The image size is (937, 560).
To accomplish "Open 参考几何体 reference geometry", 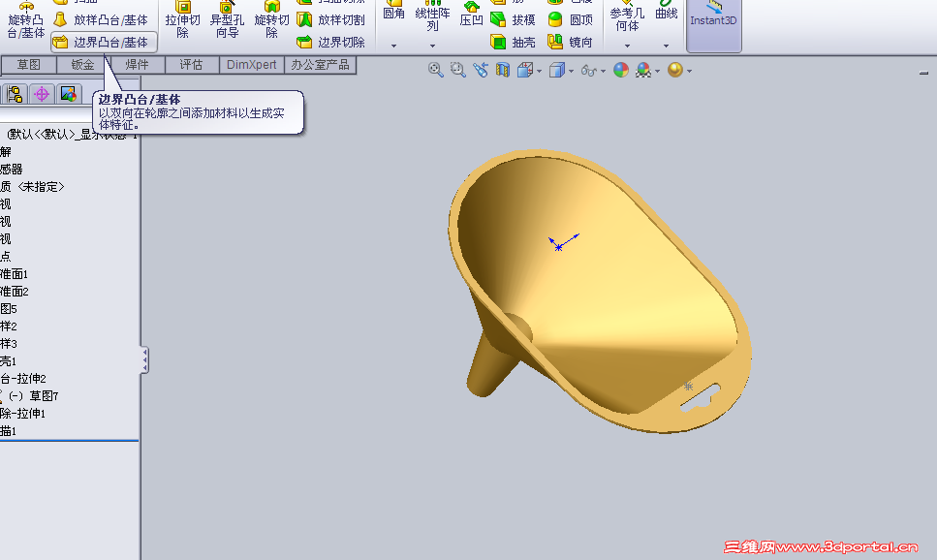I will coord(627,18).
